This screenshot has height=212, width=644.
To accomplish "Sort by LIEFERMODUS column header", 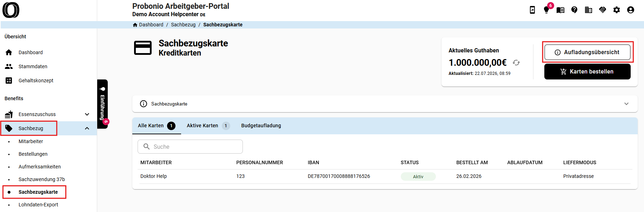I will [580, 162].
